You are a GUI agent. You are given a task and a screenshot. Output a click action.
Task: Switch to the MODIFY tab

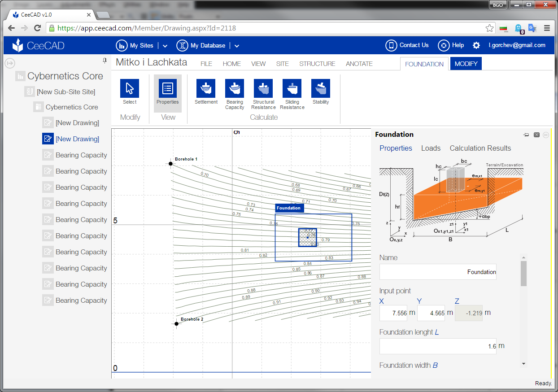[x=466, y=64]
